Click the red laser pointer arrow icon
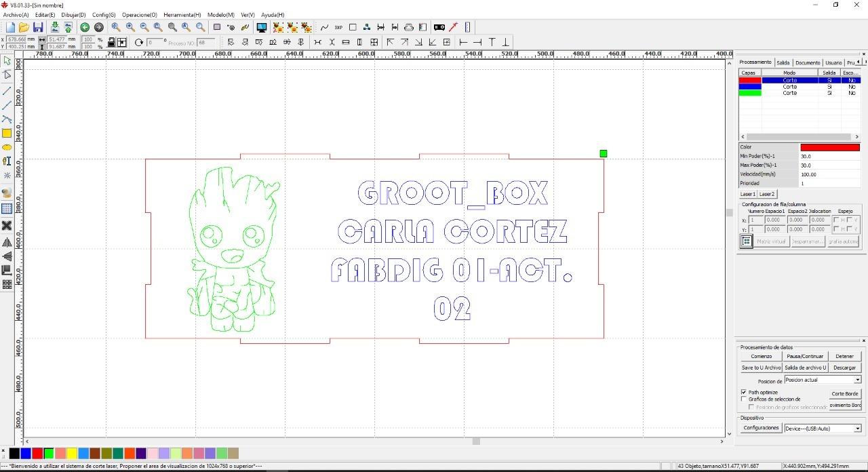 tap(454, 27)
